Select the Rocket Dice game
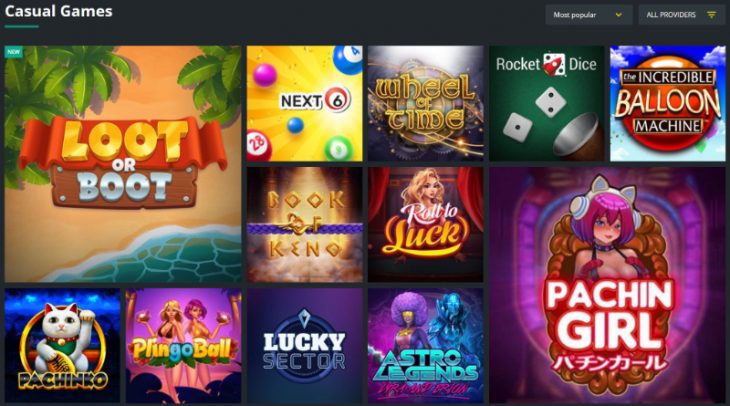 547,103
